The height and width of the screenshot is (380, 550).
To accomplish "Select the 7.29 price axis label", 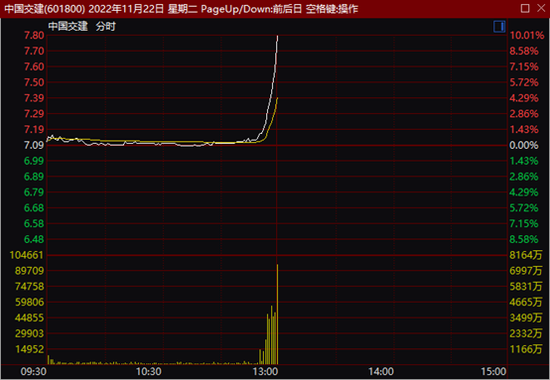I will click(x=34, y=114).
